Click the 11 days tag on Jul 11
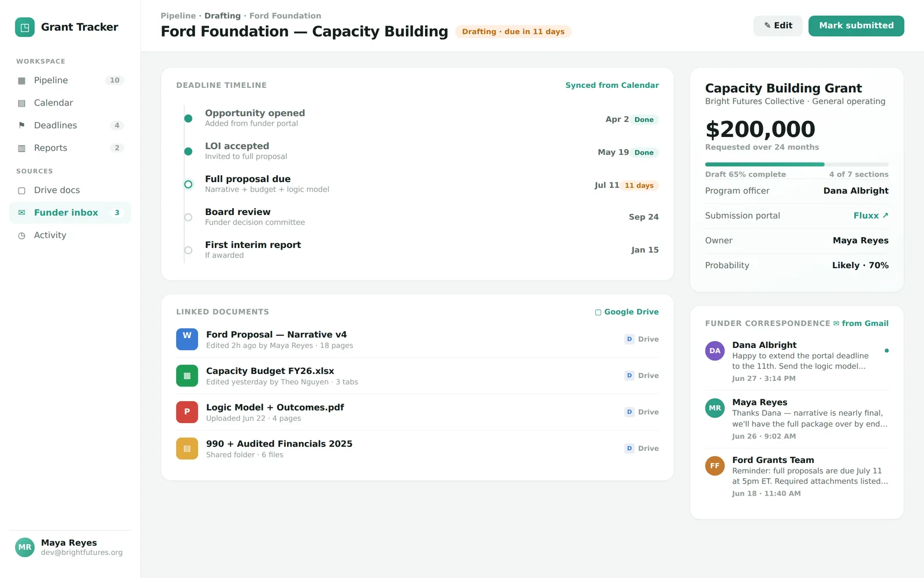 coord(639,186)
